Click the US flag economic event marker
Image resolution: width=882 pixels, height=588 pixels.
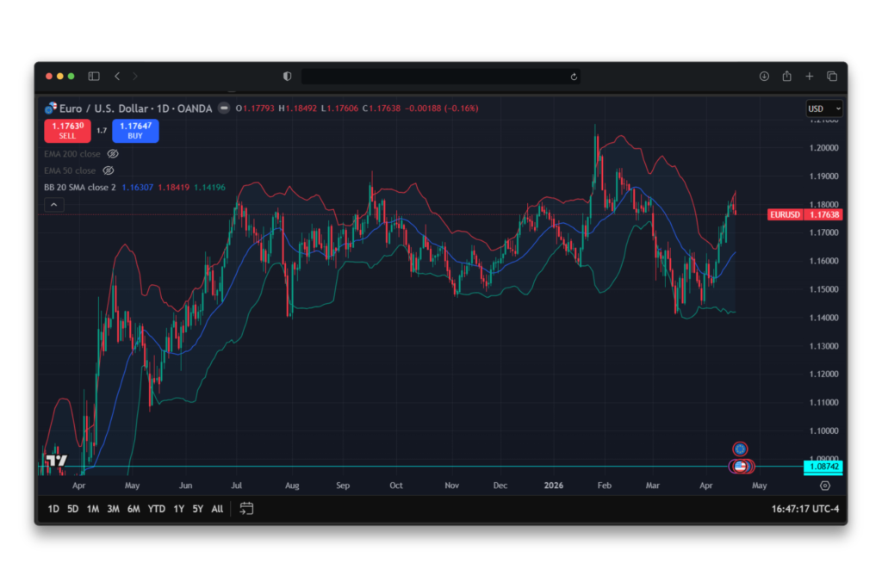tap(739, 466)
